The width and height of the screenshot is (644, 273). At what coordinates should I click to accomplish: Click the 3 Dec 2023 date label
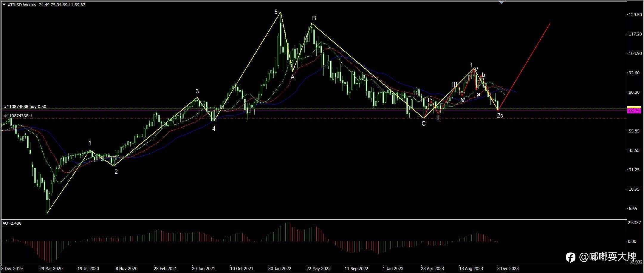(508, 269)
